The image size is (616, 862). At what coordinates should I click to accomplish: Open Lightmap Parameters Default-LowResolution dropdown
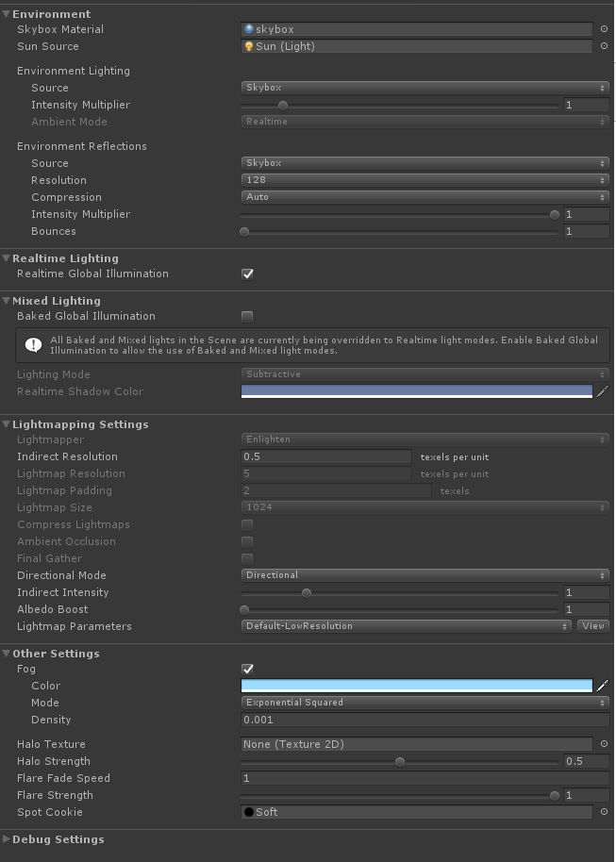tap(407, 626)
